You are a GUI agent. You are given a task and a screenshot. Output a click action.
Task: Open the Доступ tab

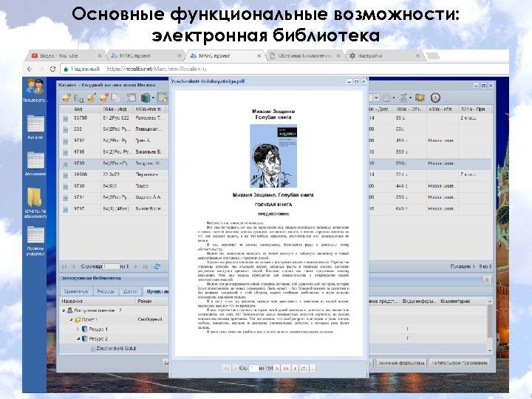point(130,291)
